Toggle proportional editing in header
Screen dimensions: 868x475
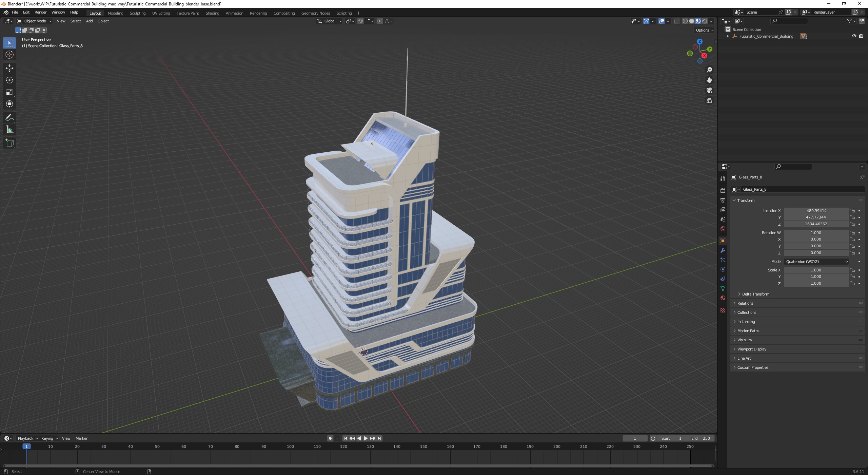pos(380,21)
